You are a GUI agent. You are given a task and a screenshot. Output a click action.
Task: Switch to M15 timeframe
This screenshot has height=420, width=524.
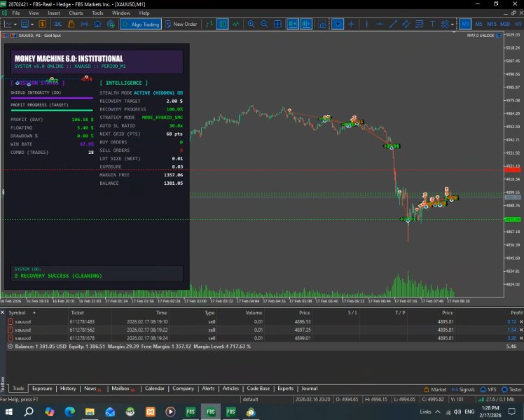pyautogui.click(x=492, y=24)
